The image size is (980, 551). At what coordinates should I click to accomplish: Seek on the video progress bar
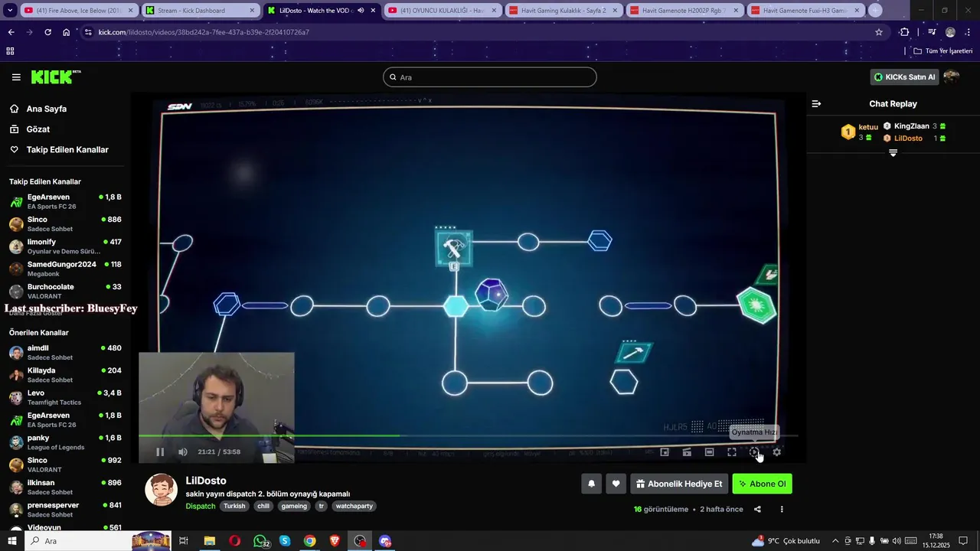click(469, 435)
